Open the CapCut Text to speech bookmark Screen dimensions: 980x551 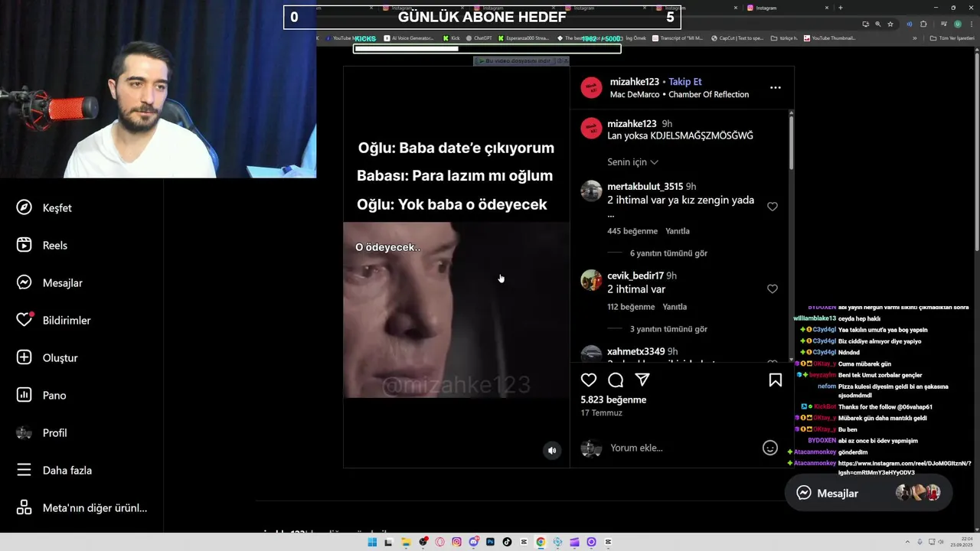(x=737, y=38)
